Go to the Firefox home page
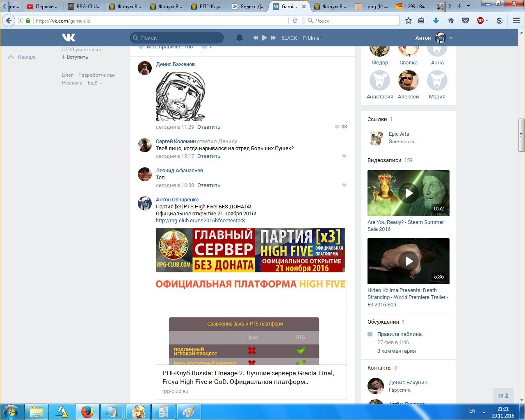 click(451, 21)
